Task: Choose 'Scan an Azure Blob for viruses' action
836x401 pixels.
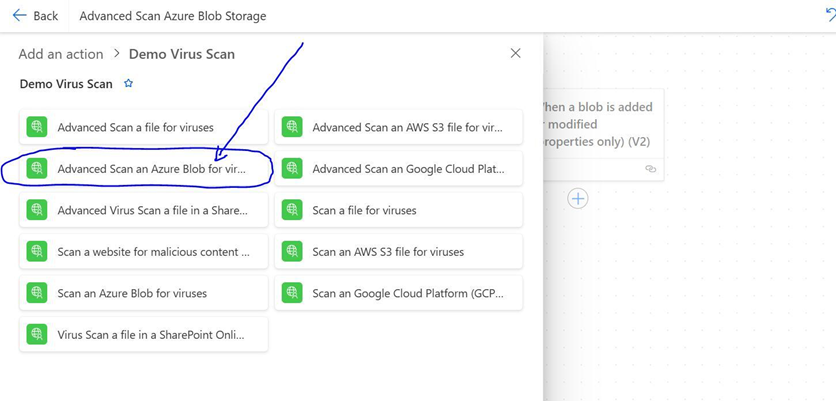Action: pyautogui.click(x=144, y=293)
